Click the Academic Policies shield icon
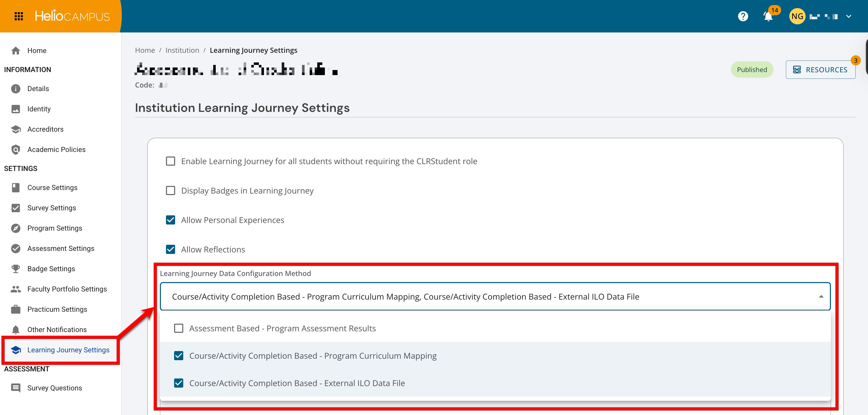This screenshot has height=415, width=868. pyautogui.click(x=15, y=150)
